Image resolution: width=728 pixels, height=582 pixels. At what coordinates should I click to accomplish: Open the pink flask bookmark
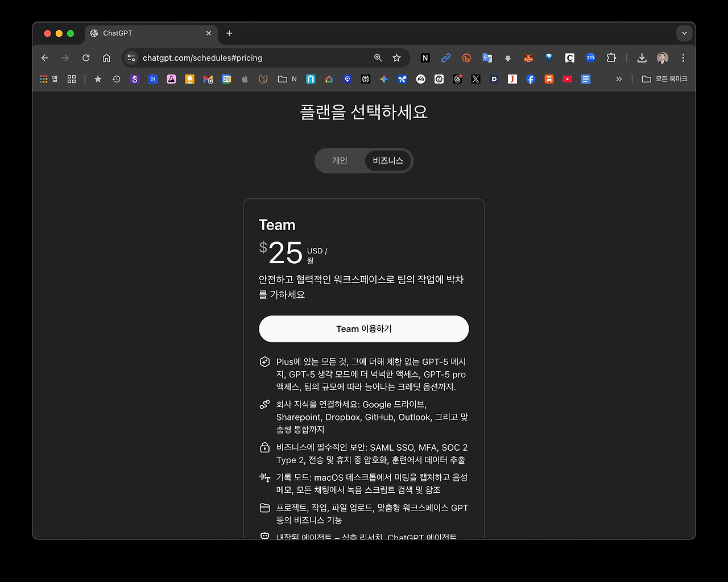click(171, 80)
